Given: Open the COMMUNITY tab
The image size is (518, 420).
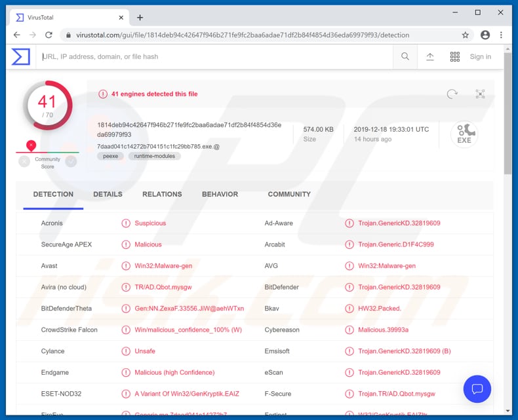Looking at the screenshot, I should 289,194.
